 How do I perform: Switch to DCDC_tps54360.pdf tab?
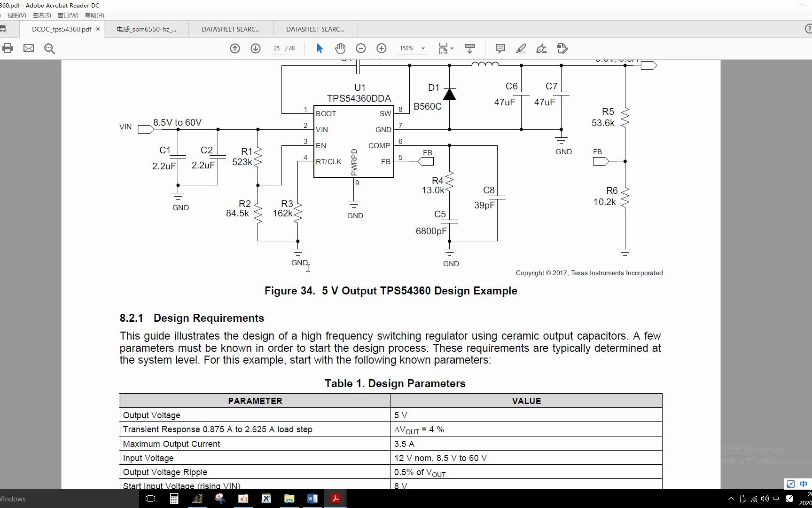point(62,29)
